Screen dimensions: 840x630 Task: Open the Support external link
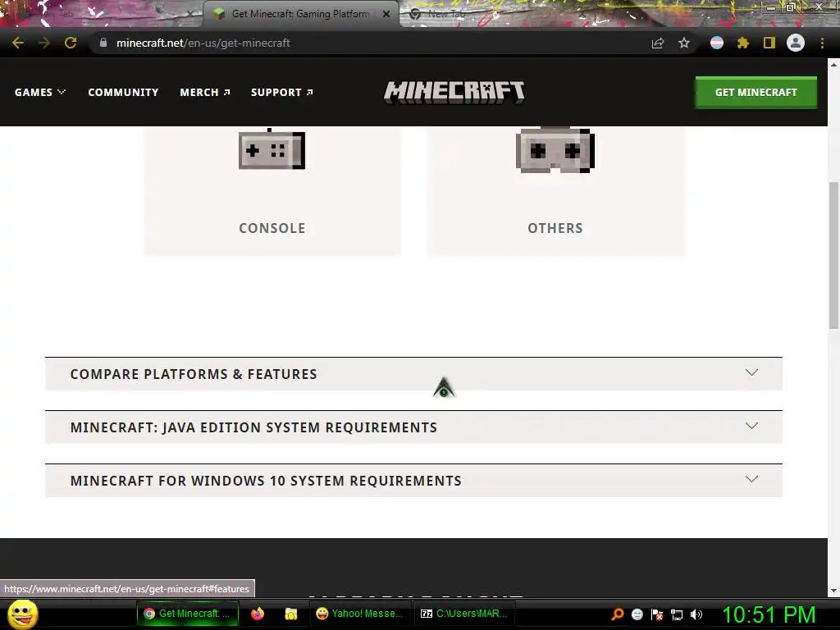(282, 92)
